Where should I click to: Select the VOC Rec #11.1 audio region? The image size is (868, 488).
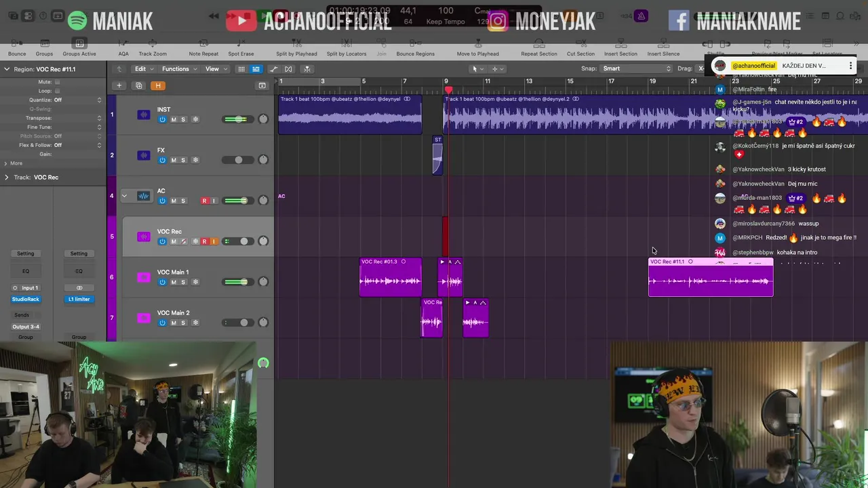[x=711, y=277]
